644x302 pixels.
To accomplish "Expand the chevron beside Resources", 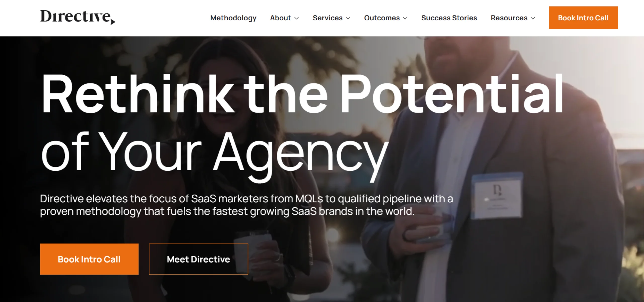I will point(533,18).
